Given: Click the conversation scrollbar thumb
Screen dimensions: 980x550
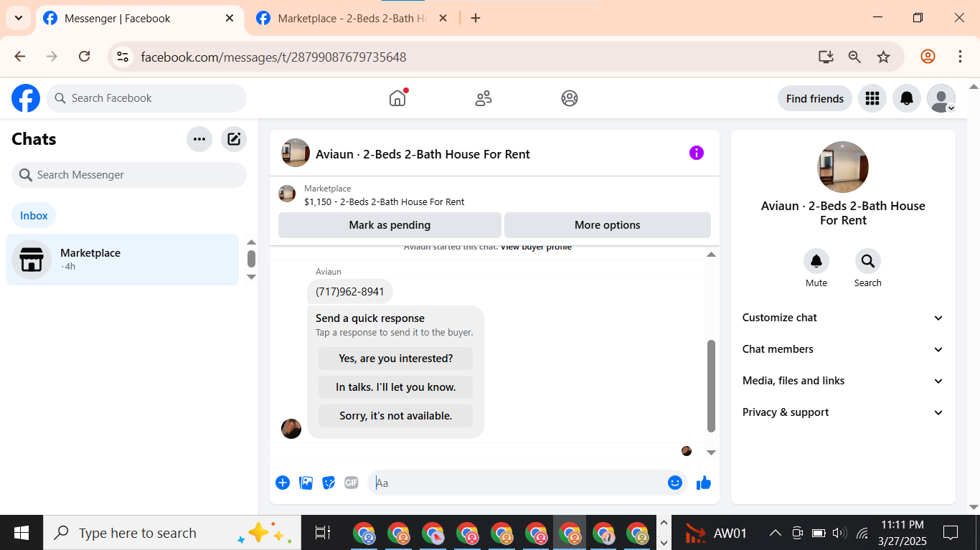Looking at the screenshot, I should [711, 386].
